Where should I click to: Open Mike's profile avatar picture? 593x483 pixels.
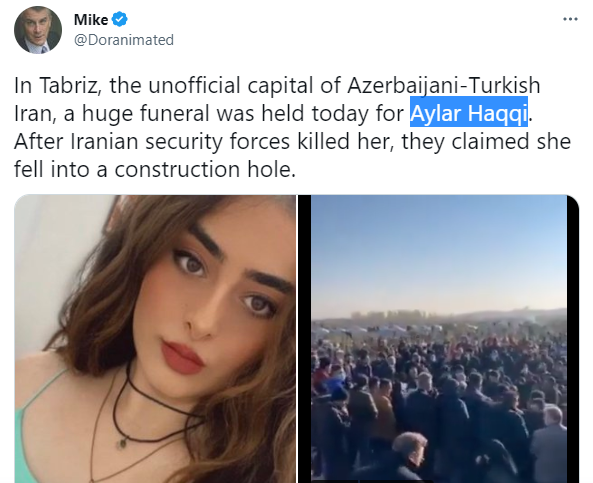tap(38, 30)
